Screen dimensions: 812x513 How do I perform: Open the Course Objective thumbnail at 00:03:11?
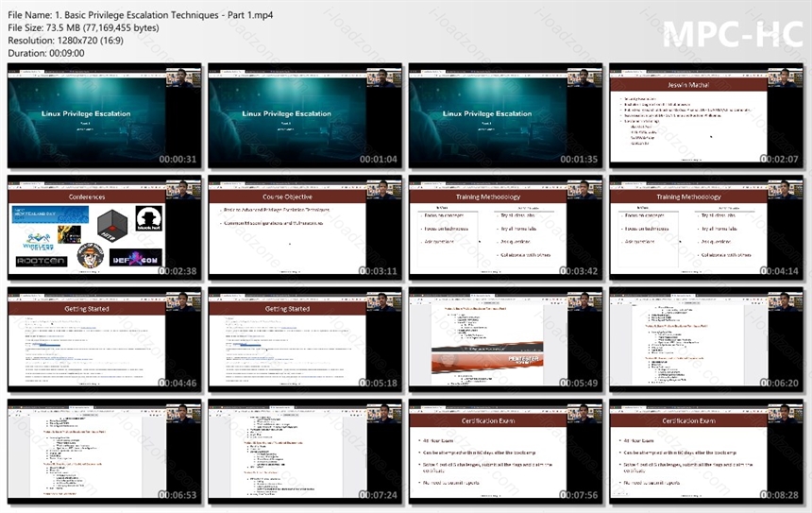(305, 228)
